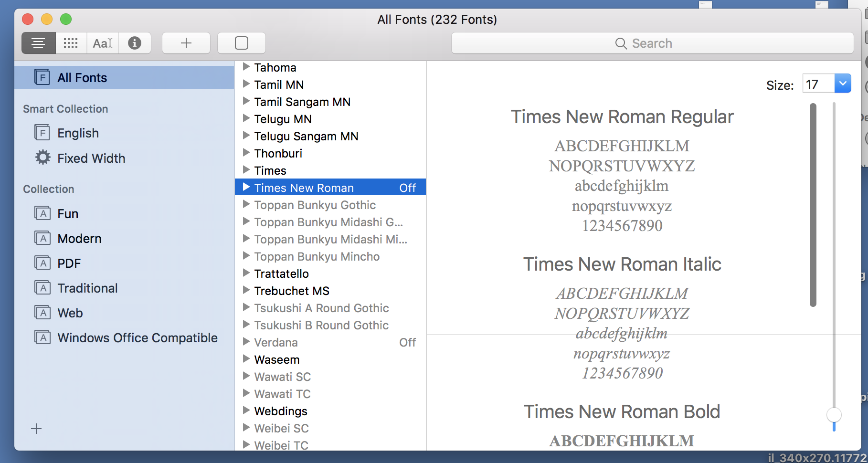Expand Tamil Sangam MN family

point(246,101)
